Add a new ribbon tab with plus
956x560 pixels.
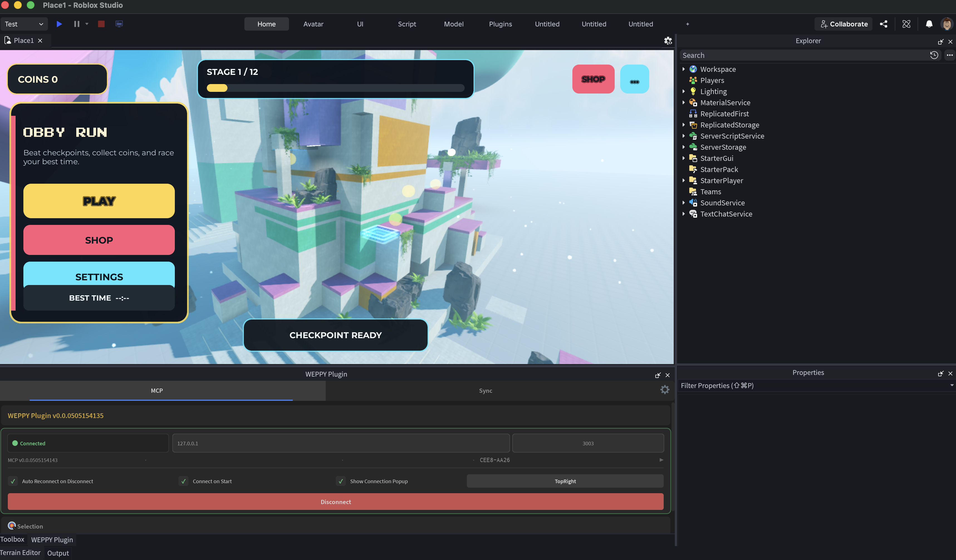687,24
